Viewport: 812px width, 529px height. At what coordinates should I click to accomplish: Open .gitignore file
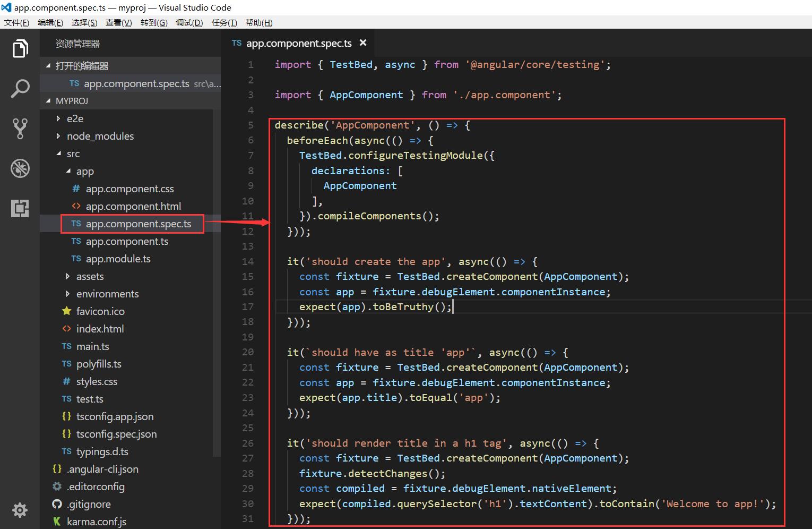pyautogui.click(x=126, y=504)
